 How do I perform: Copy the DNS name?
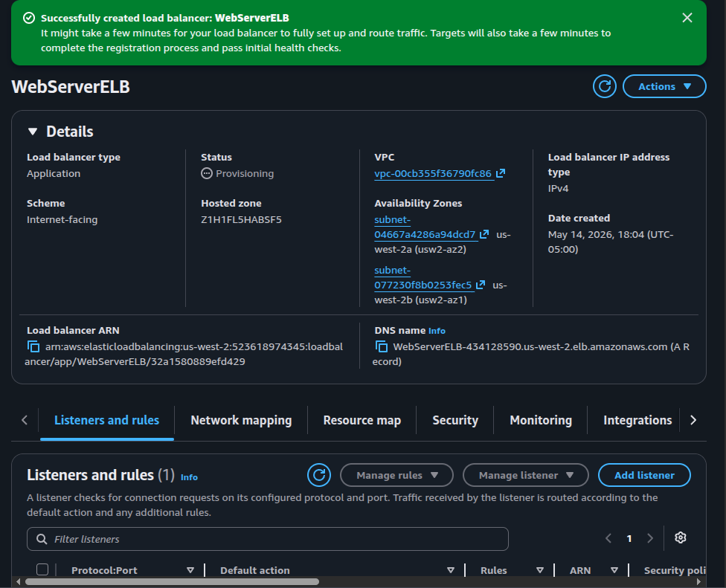coord(381,346)
